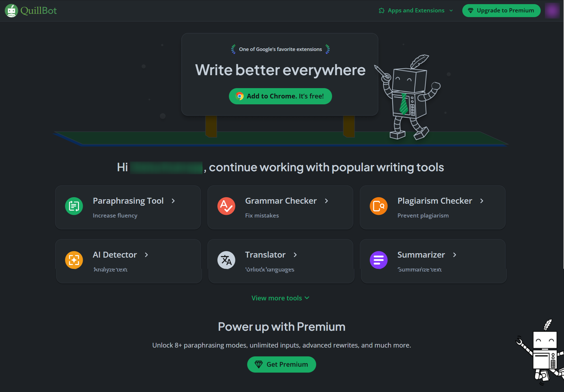The height and width of the screenshot is (392, 564).
Task: Click the floating QuillBot robot mascot
Action: [541, 352]
